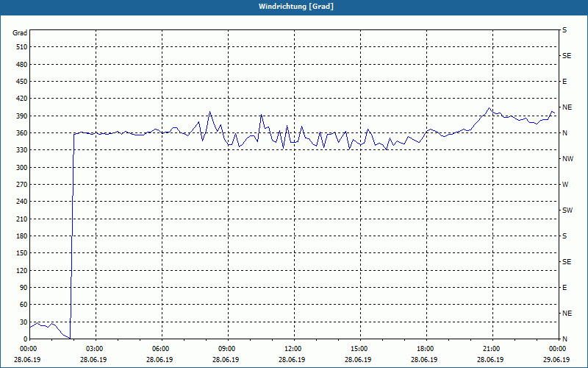Select the S compass label level with 180
The width and height of the screenshot is (588, 368).
564,236
